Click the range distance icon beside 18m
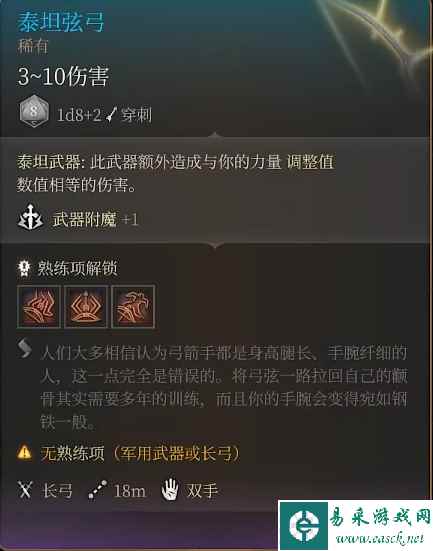Image resolution: width=433 pixels, height=551 pixels. pos(97,490)
